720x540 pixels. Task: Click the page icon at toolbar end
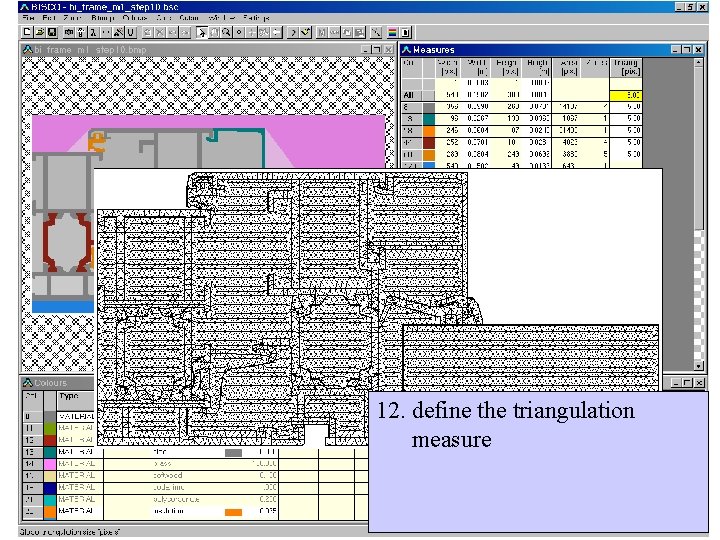click(405, 32)
